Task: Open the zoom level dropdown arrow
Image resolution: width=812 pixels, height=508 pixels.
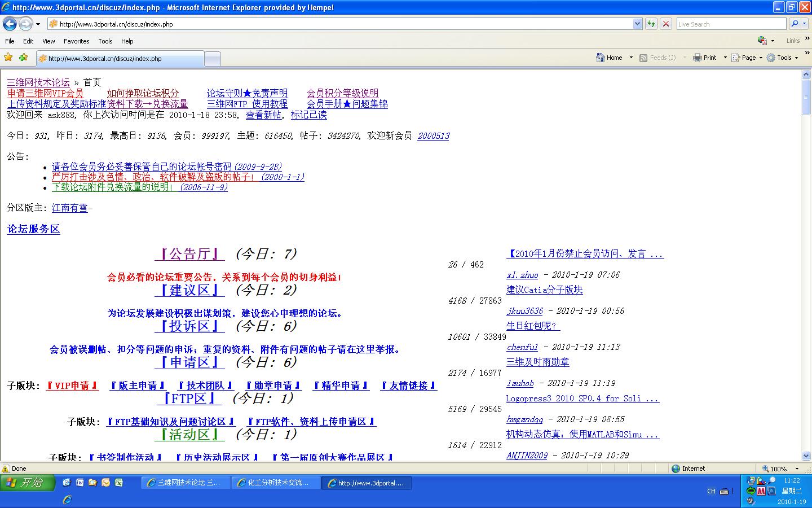Action: (797, 468)
